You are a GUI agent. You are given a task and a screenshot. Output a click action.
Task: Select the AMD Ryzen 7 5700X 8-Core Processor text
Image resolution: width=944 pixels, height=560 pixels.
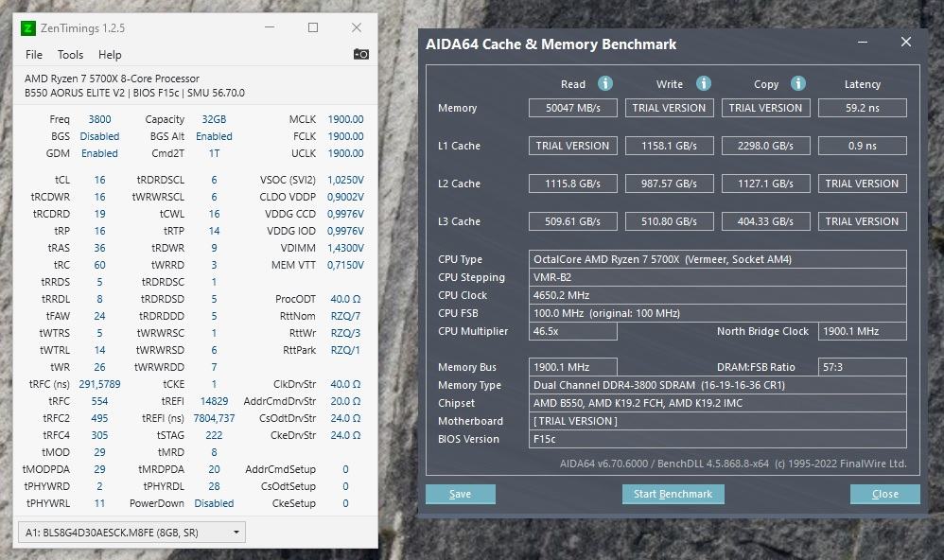112,79
